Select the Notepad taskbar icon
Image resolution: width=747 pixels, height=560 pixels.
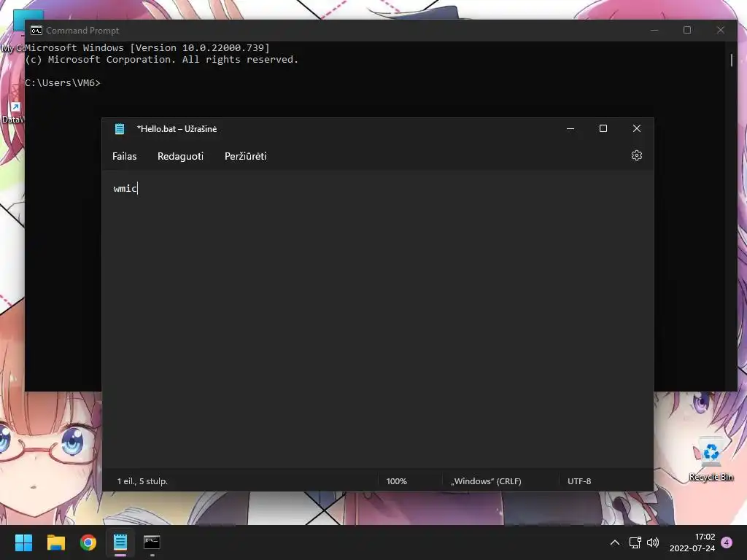click(120, 542)
